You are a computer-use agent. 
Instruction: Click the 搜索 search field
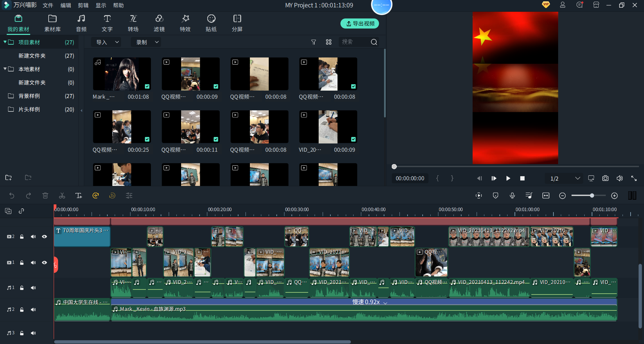pyautogui.click(x=354, y=42)
